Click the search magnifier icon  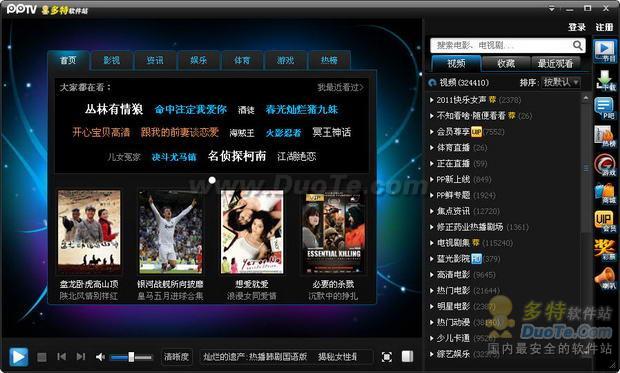tap(578, 45)
